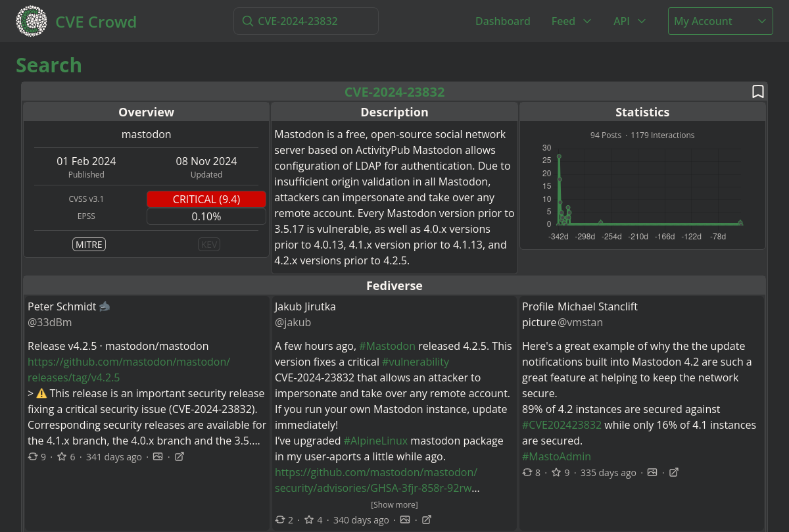The width and height of the screenshot is (789, 532).
Task: Click boost icon on Jakub Jirutka's post
Action: point(280,520)
